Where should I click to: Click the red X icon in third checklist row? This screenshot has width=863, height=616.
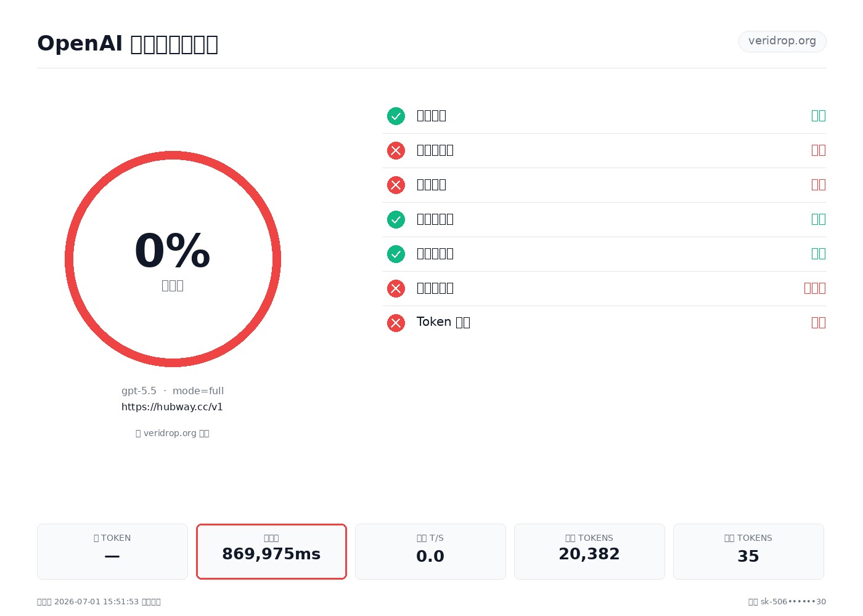pyautogui.click(x=396, y=185)
